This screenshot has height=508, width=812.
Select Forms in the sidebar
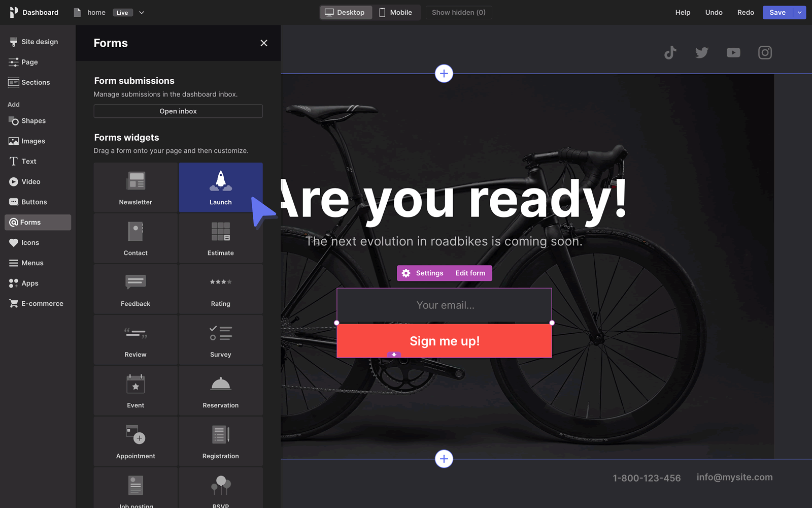tap(38, 223)
